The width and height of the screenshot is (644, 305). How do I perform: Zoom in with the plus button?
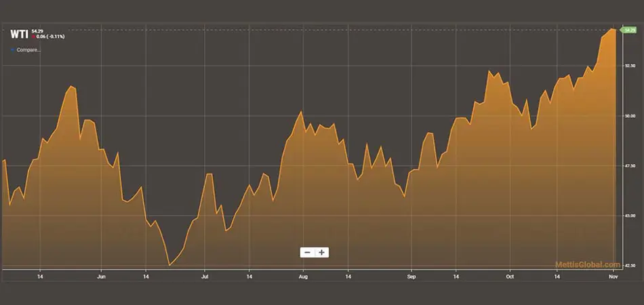322,252
